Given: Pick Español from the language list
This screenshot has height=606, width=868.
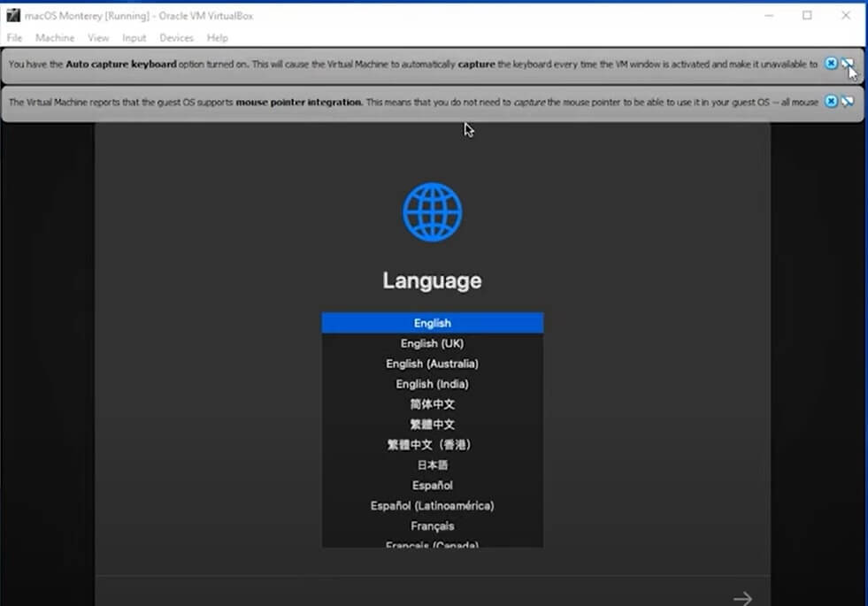Looking at the screenshot, I should 432,486.
